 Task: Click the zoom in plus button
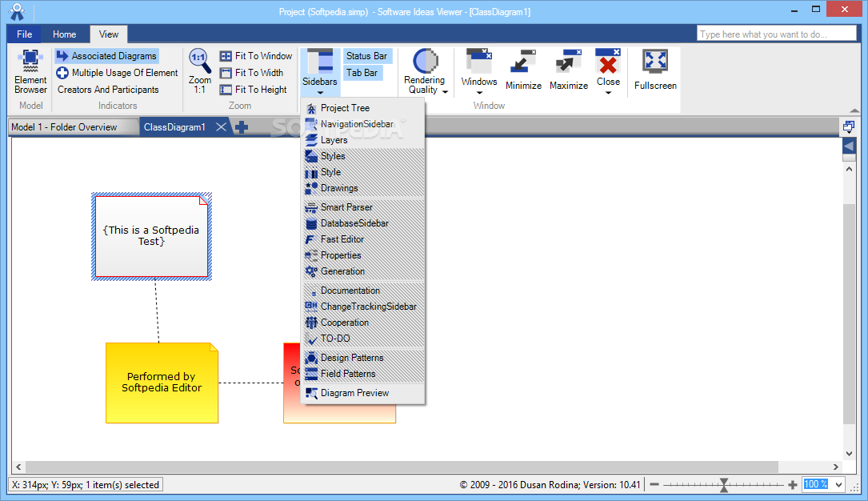click(793, 485)
